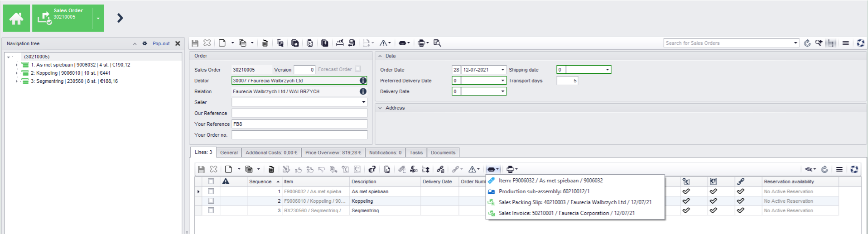This screenshot has width=868, height=234.
Task: Click the delete trash icon in order toolbar
Action: coord(265,43)
